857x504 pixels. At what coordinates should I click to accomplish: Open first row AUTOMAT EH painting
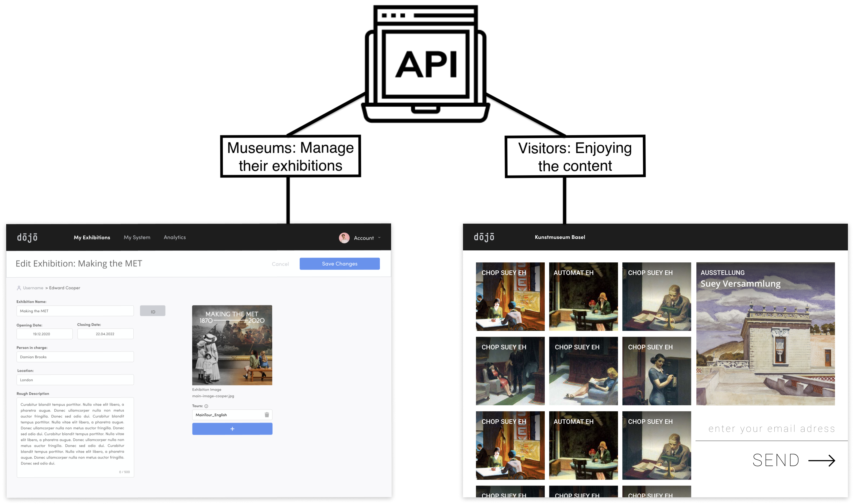click(x=583, y=296)
